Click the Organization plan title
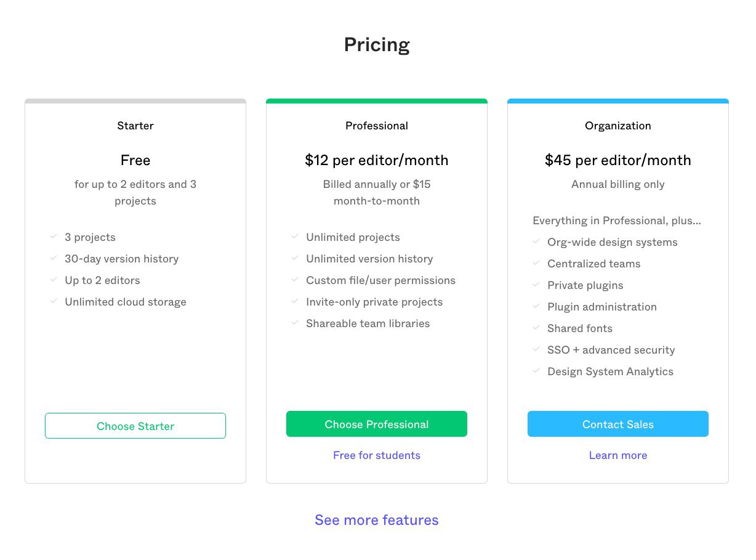The width and height of the screenshot is (756, 560). (618, 126)
